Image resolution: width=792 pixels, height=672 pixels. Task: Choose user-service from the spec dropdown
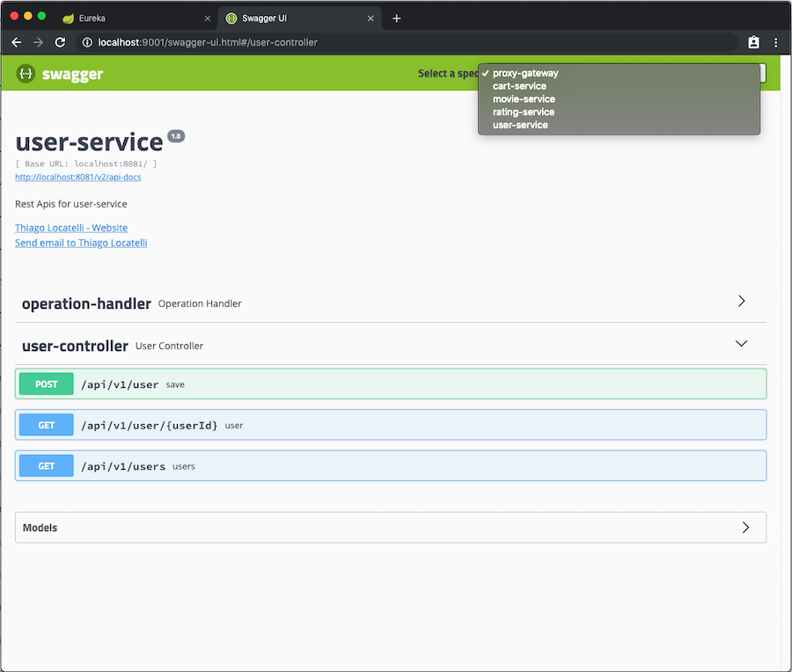pyautogui.click(x=619, y=125)
